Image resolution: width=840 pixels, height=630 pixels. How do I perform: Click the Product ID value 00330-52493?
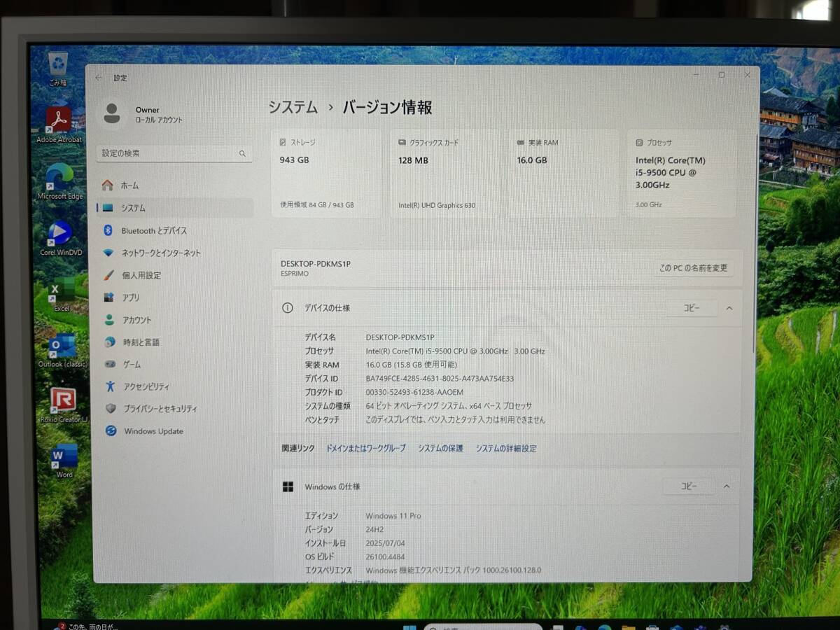[414, 393]
